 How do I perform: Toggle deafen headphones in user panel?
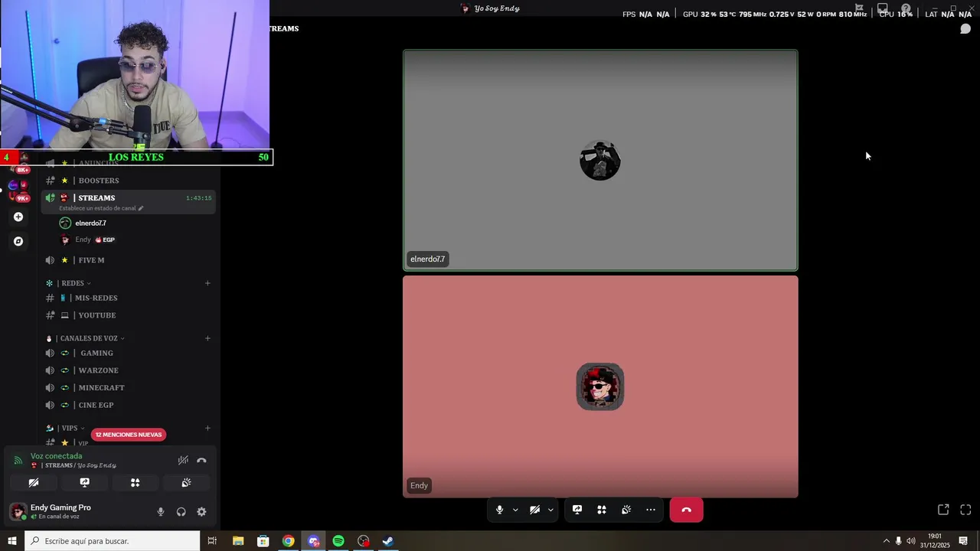pyautogui.click(x=181, y=512)
